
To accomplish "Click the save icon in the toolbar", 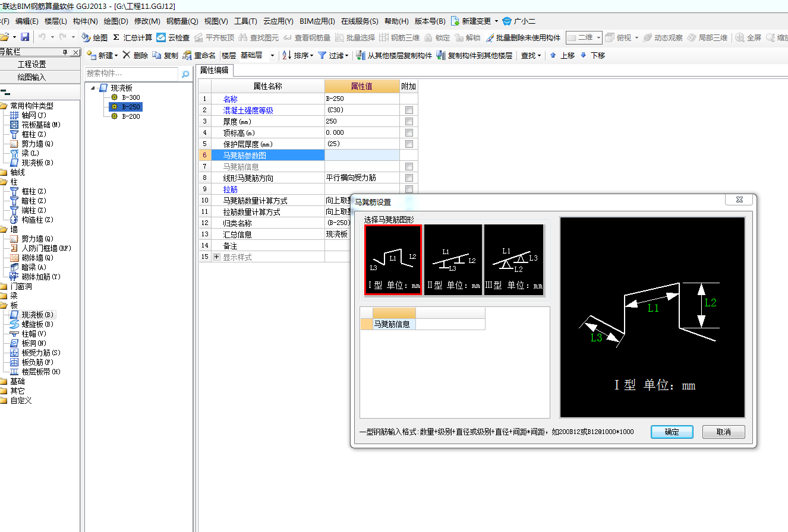I will click(x=25, y=37).
